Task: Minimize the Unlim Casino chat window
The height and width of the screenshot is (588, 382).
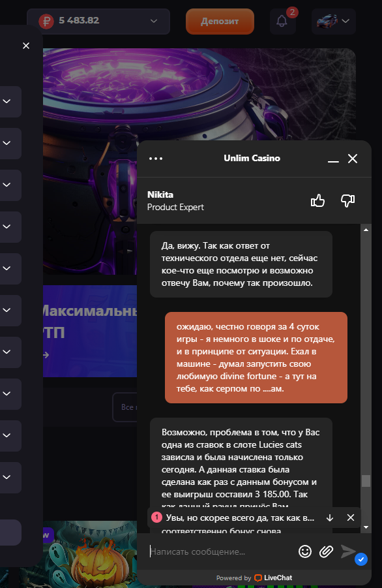Action: tap(333, 159)
